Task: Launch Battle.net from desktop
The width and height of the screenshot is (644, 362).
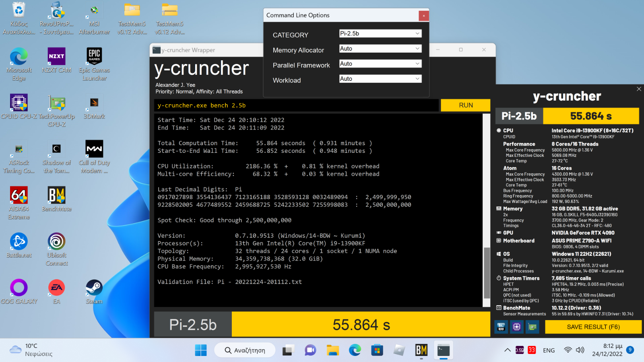Action: point(19,245)
